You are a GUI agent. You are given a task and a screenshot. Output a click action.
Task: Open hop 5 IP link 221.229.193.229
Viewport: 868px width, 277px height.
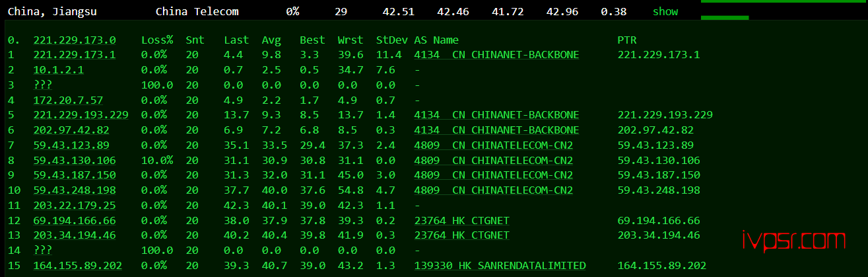[81, 115]
